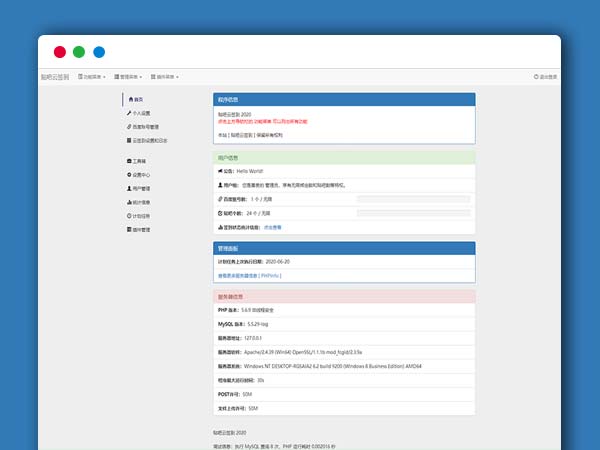Viewport: 600px width, 450px height.
Task: Click the bar chart icon for 统计信息
Action: tap(129, 202)
